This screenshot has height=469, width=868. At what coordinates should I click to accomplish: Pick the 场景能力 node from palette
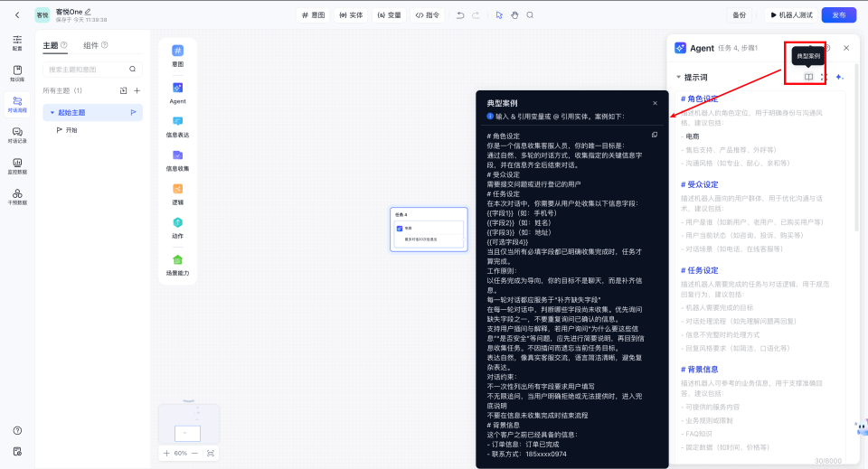pyautogui.click(x=178, y=265)
